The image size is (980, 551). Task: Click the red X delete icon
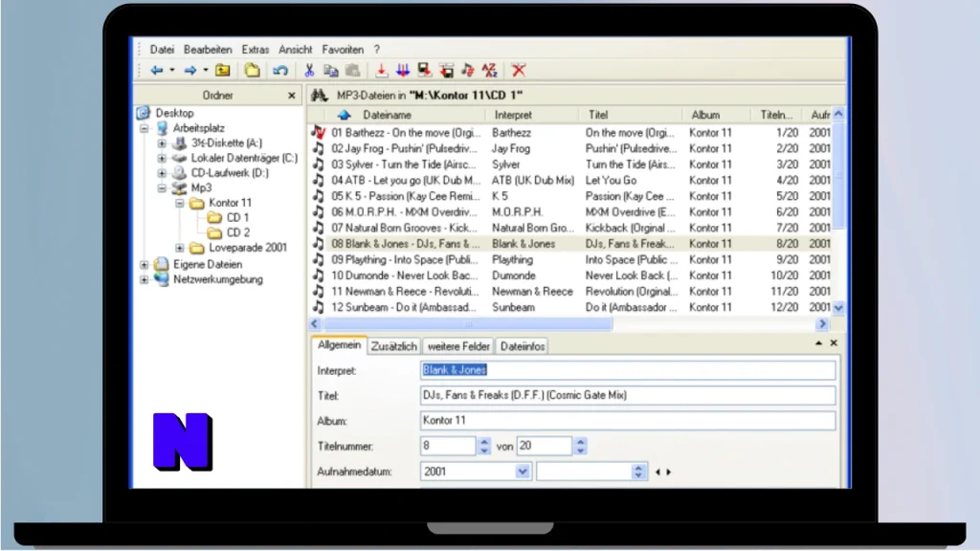518,70
